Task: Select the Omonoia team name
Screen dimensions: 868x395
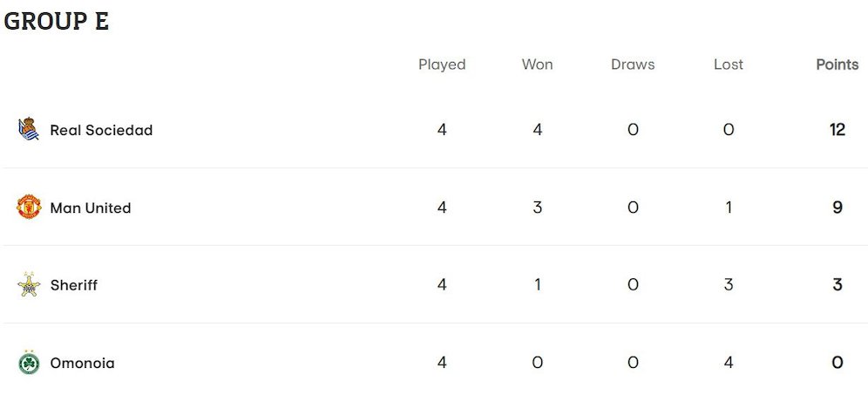Action: click(x=82, y=363)
